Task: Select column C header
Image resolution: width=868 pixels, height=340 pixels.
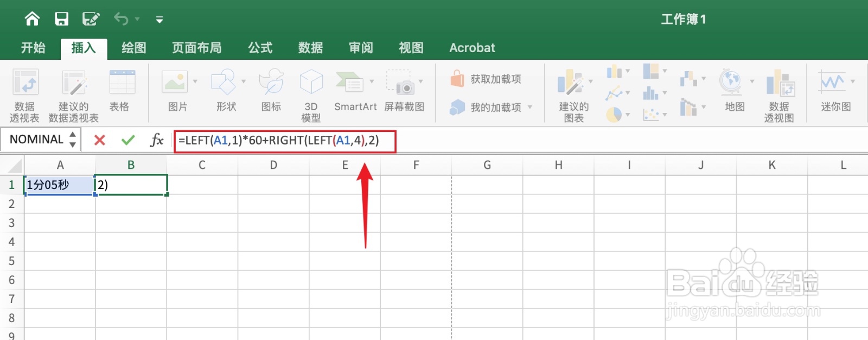Action: pos(202,165)
